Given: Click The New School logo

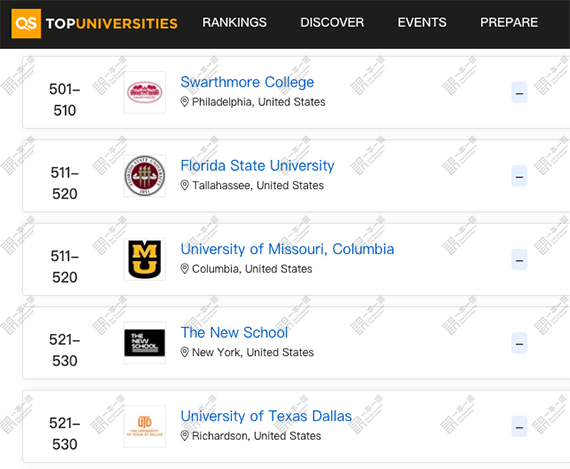Looking at the screenshot, I should pyautogui.click(x=145, y=343).
